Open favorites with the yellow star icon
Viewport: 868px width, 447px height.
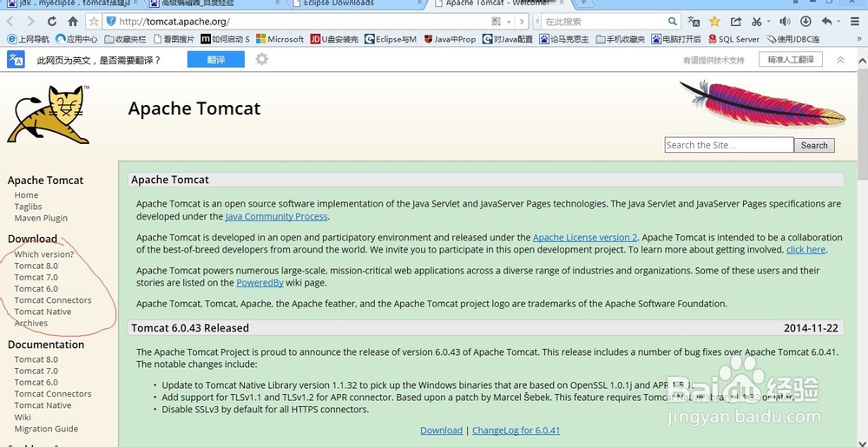tap(714, 22)
